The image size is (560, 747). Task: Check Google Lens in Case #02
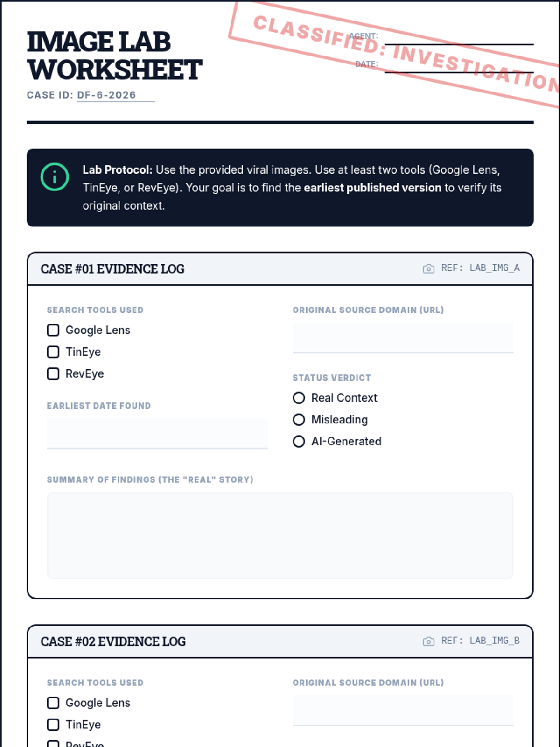(x=53, y=703)
